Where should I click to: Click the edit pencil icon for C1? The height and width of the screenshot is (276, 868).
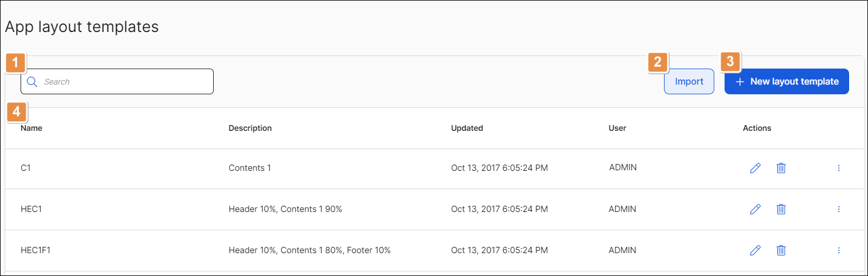pyautogui.click(x=755, y=168)
